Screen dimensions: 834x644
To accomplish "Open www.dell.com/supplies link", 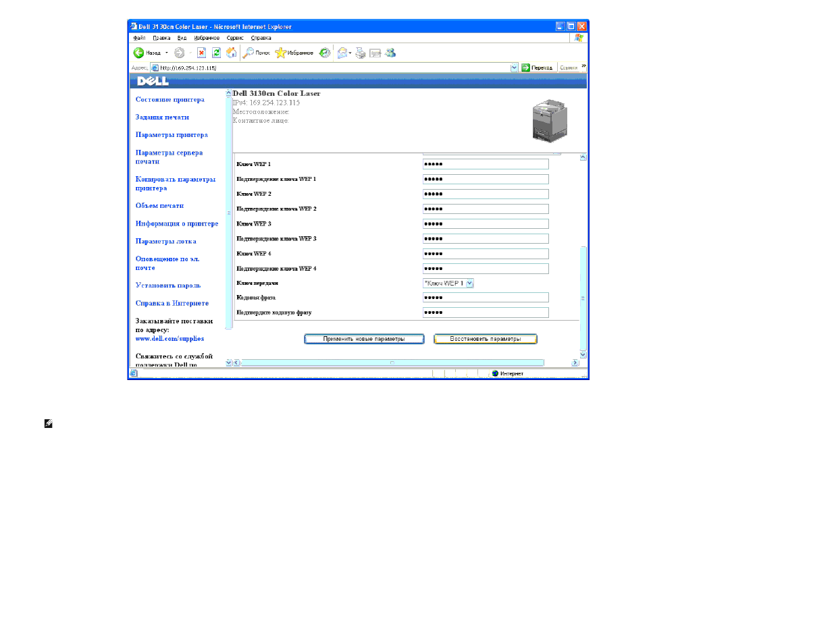I will tap(170, 338).
